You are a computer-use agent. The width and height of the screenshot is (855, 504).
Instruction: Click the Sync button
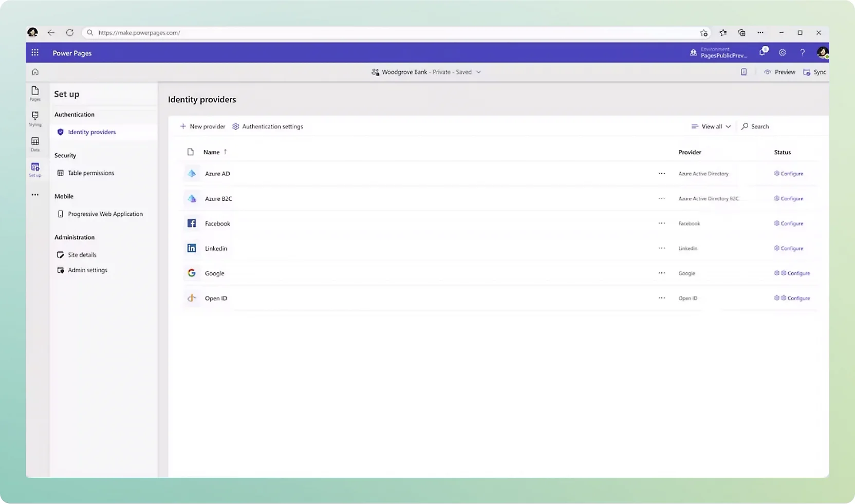click(815, 72)
